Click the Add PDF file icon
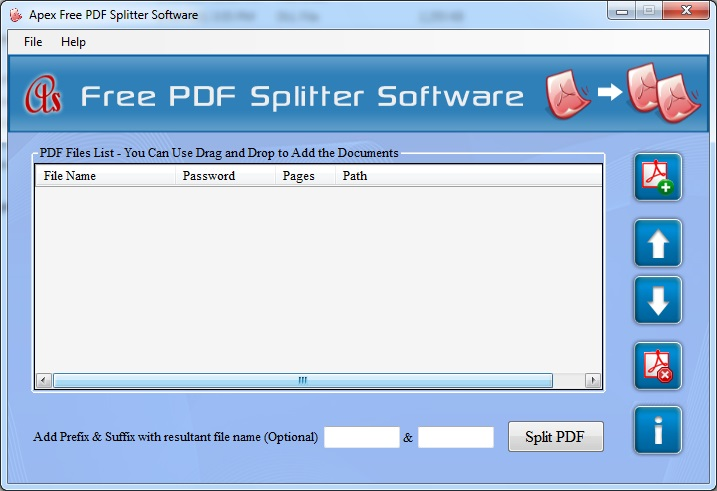Screen dimensions: 717x491 pyautogui.click(x=658, y=177)
